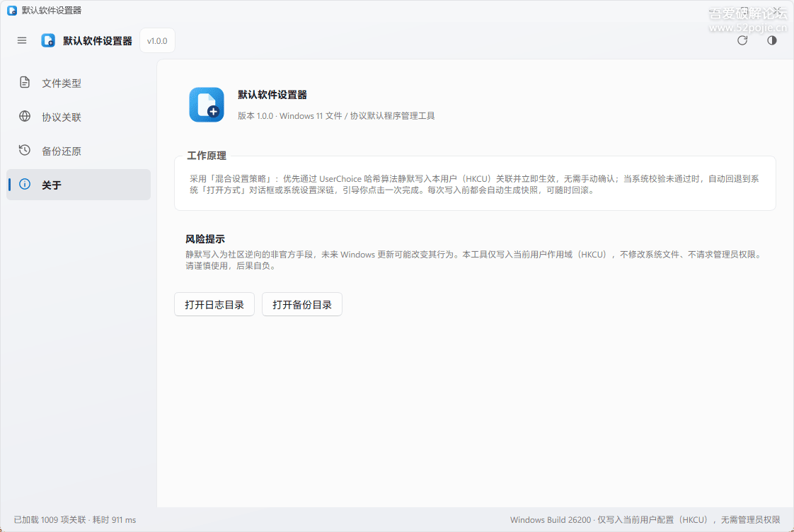The width and height of the screenshot is (794, 532).
Task: Click the 协议关联 globe icon in sidebar
Action: [25, 117]
